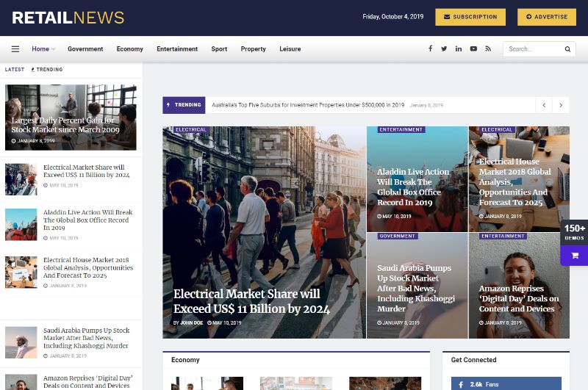Open sidebar link Electrical House Market 2018

click(88, 267)
